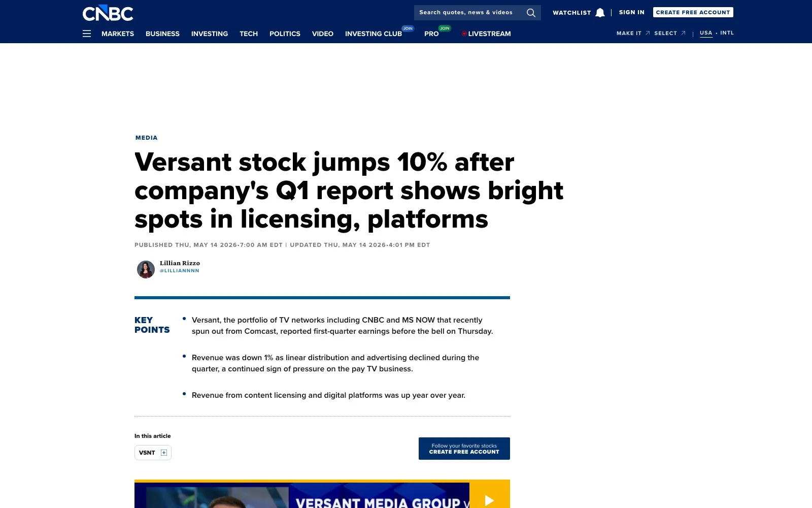This screenshot has width=812, height=508.
Task: Click Sign In
Action: tap(632, 12)
